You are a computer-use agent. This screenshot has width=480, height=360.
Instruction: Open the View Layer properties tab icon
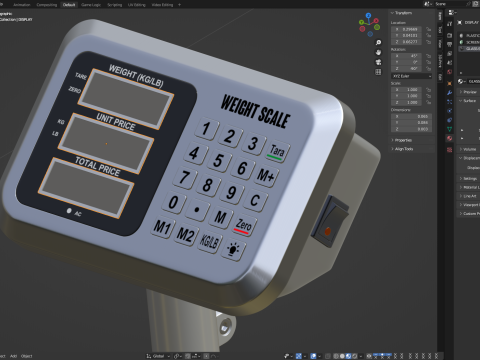(x=450, y=54)
